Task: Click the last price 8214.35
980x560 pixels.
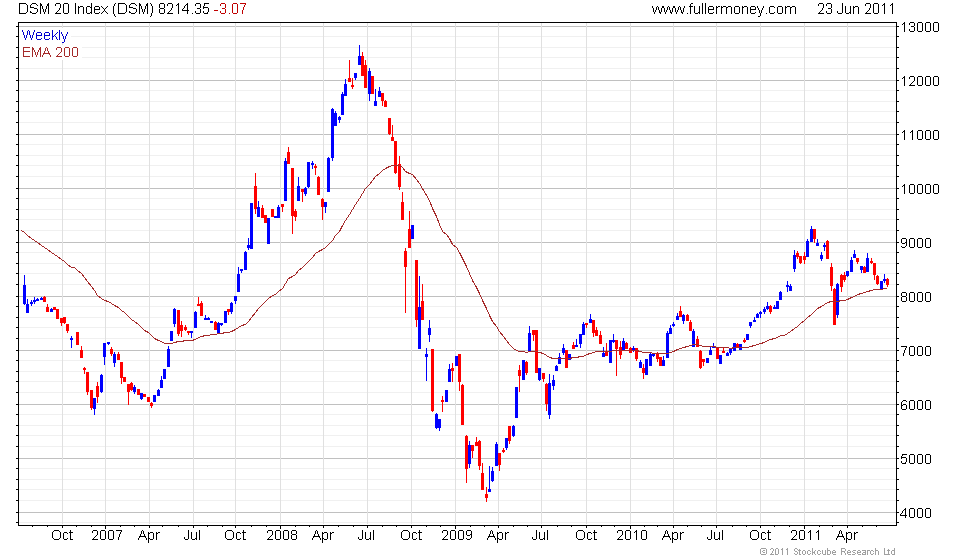Action: pyautogui.click(x=183, y=9)
